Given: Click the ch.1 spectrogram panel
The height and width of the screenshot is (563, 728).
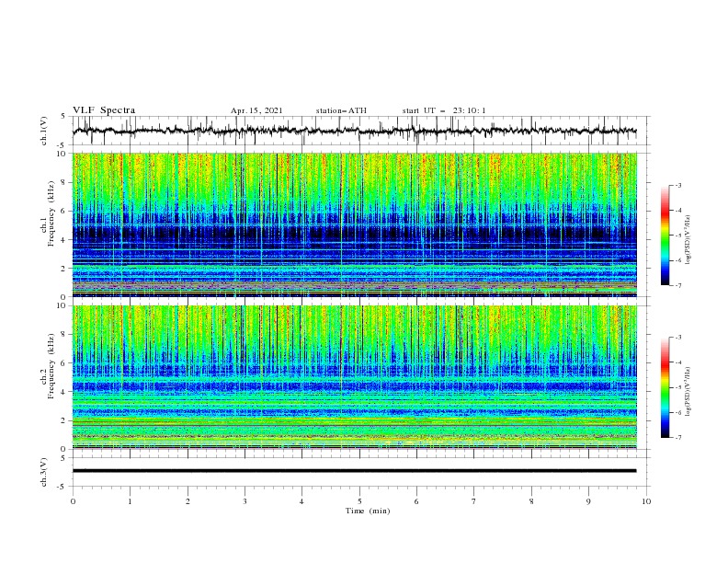Looking at the screenshot, I should 355,224.
